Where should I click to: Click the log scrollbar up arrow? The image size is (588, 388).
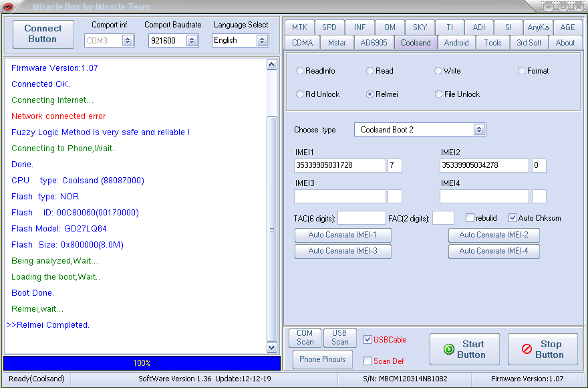(272, 65)
